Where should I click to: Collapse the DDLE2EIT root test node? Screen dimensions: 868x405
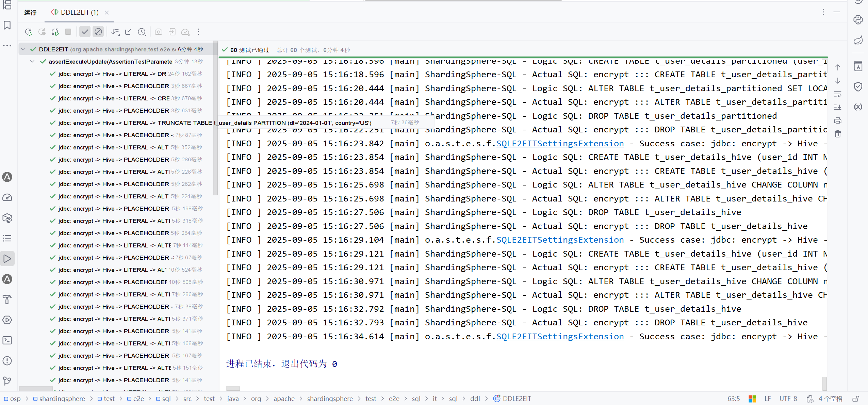click(23, 49)
